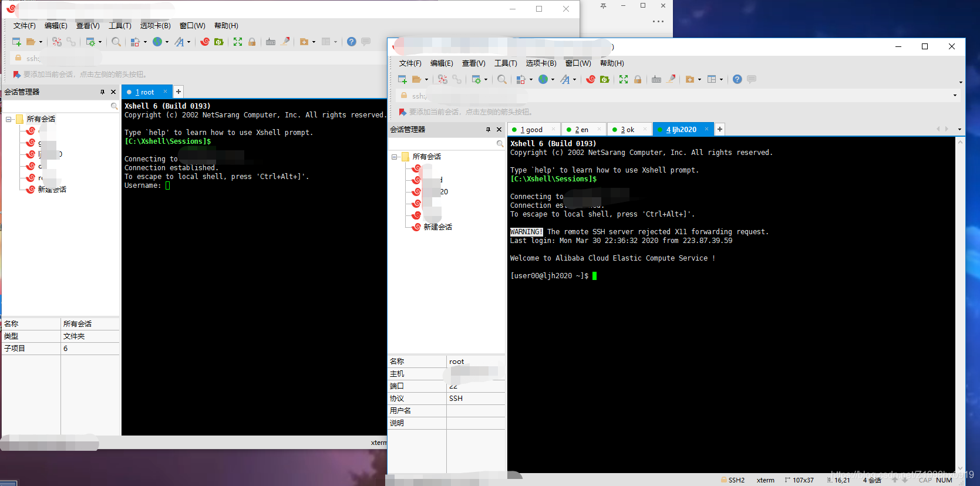Open dropdown arrow beside globe icon, front window

[x=553, y=80]
